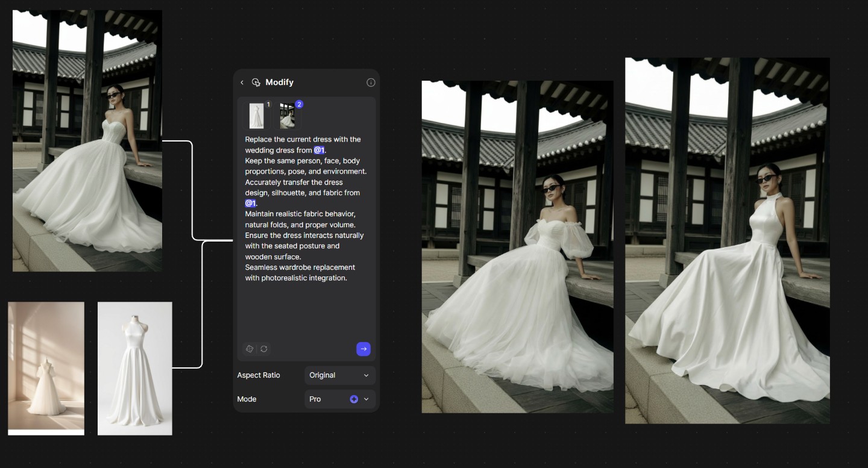Click the numbered badge 2 on the second reference

[x=298, y=104]
